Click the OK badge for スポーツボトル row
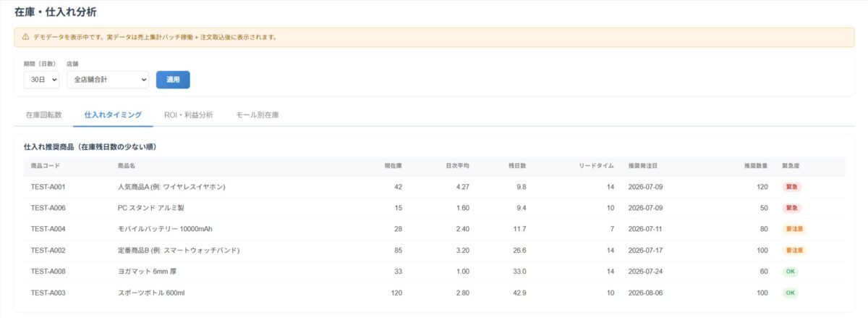The image size is (868, 318). 790,293
